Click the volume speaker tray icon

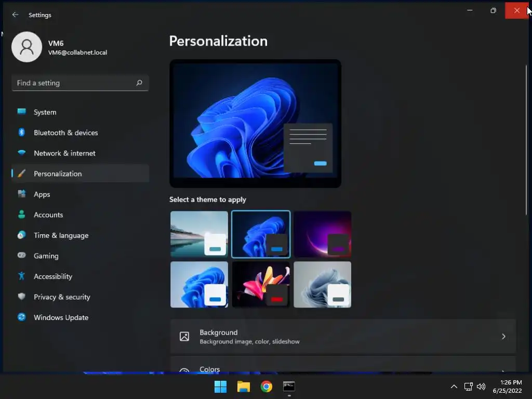click(x=481, y=387)
